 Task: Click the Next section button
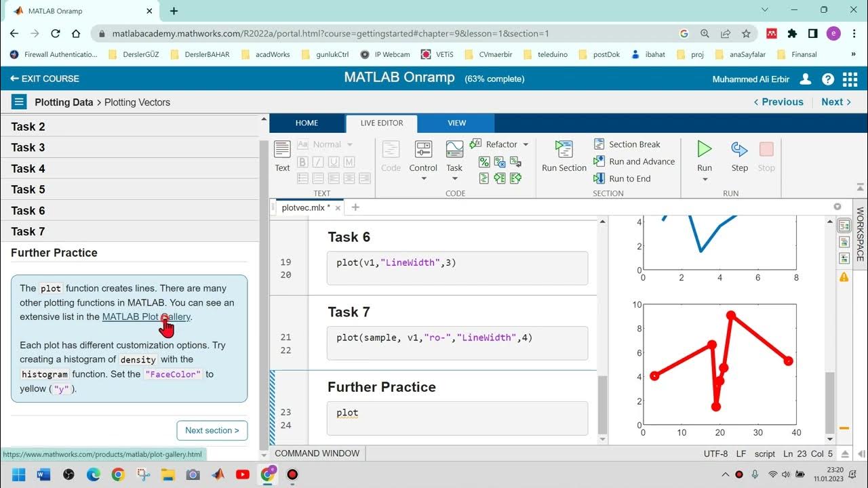click(212, 430)
